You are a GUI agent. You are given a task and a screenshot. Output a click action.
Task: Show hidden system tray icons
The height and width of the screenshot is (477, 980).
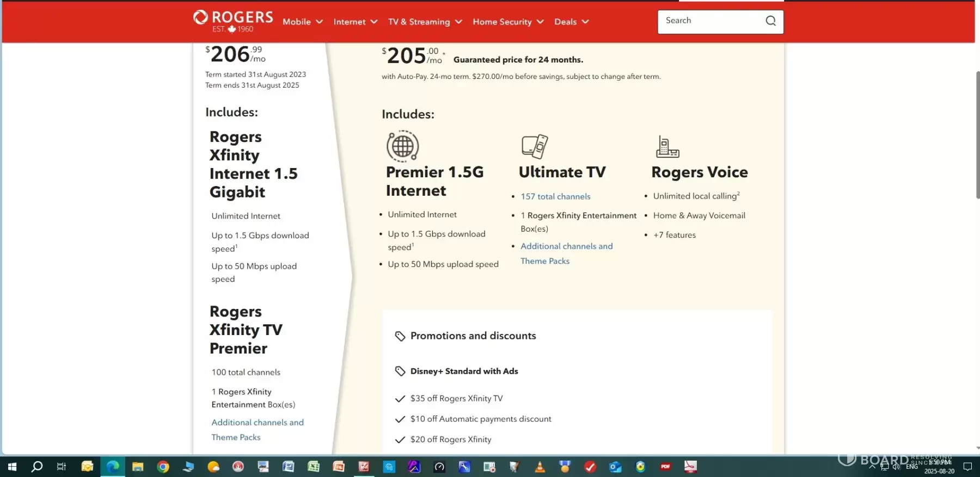coord(872,467)
